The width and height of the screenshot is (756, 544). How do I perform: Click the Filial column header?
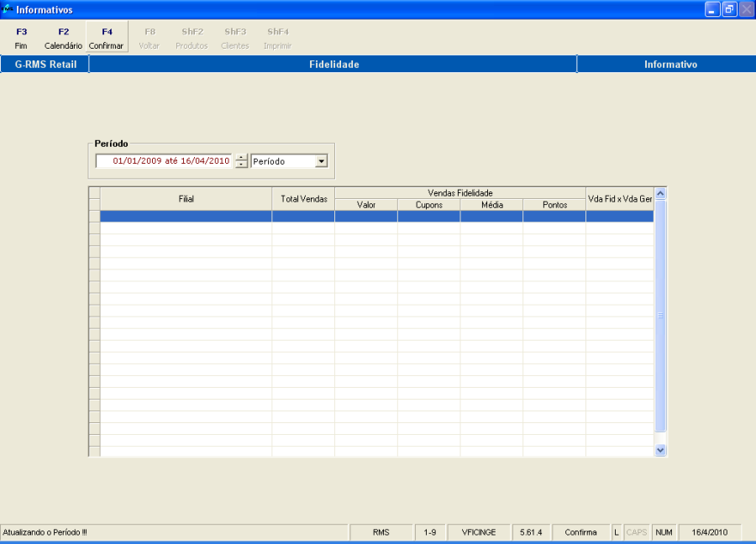click(186, 199)
